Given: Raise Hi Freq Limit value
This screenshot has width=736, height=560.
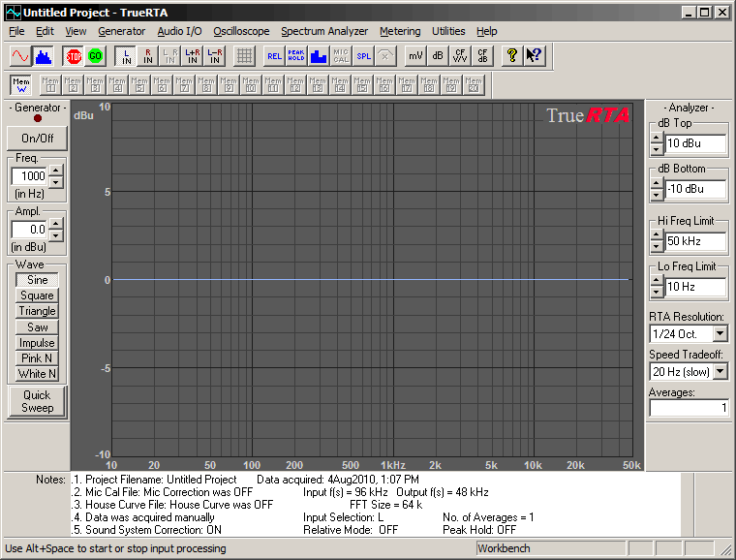Looking at the screenshot, I should (x=657, y=235).
